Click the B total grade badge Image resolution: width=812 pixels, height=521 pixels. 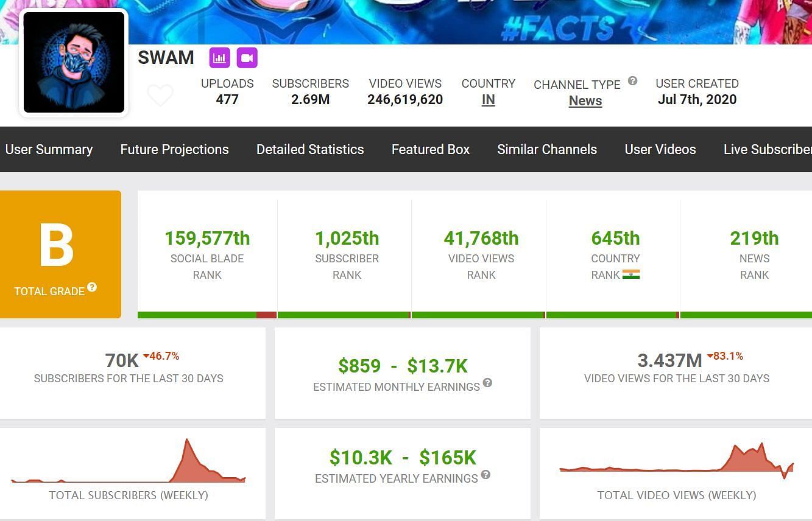60,254
